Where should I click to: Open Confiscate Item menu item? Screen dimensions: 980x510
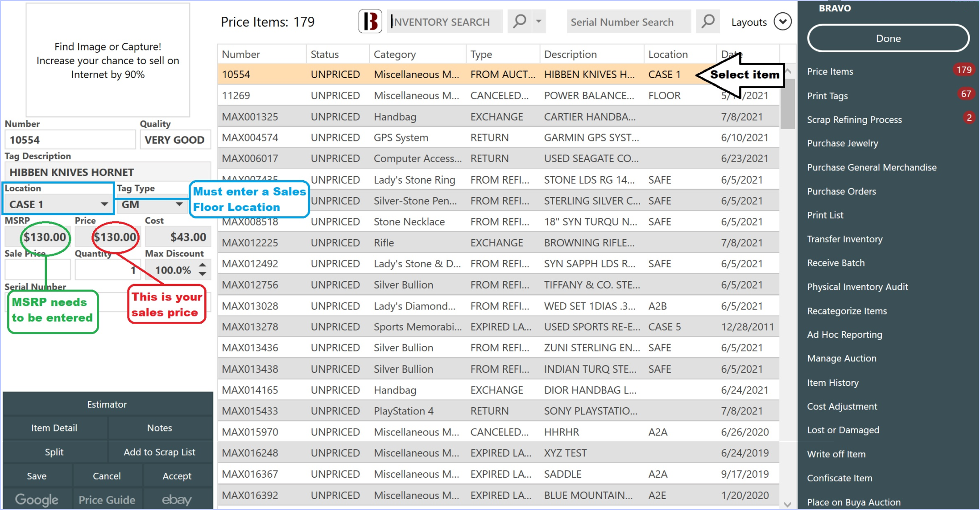[839, 478]
